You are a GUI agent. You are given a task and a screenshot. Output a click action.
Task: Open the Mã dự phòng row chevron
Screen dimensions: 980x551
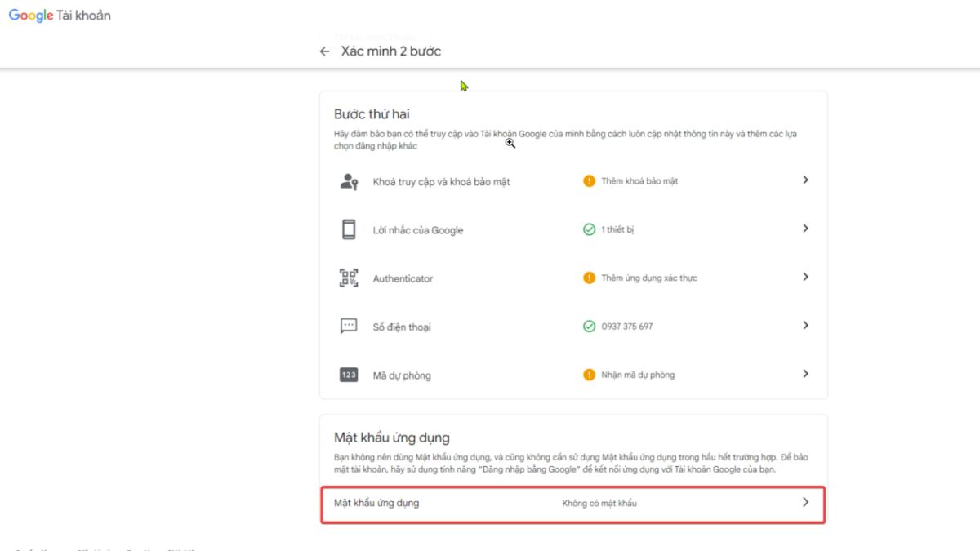coord(805,374)
